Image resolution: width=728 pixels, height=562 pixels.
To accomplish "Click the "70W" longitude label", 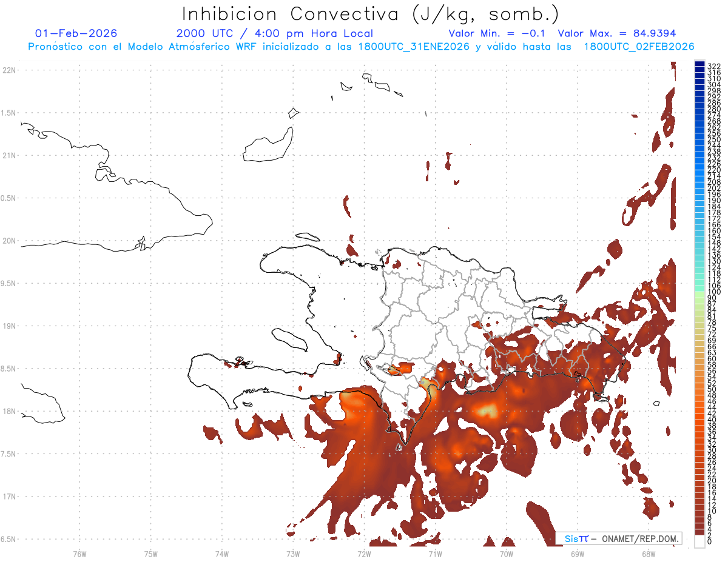I will [507, 554].
